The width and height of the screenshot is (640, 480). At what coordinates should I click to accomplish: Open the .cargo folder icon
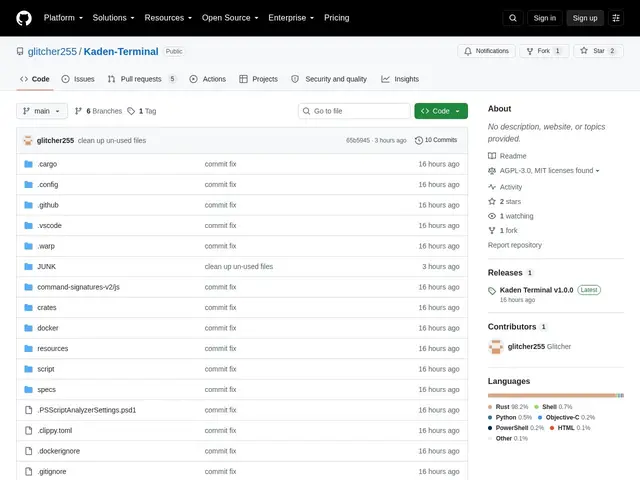(28, 164)
